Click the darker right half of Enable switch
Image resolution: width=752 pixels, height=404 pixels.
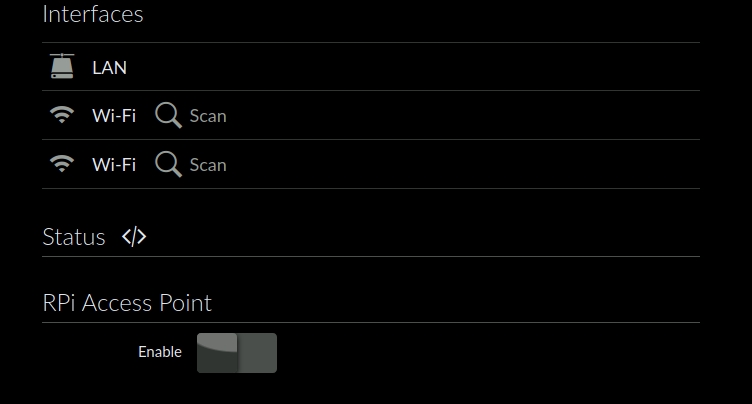point(257,353)
